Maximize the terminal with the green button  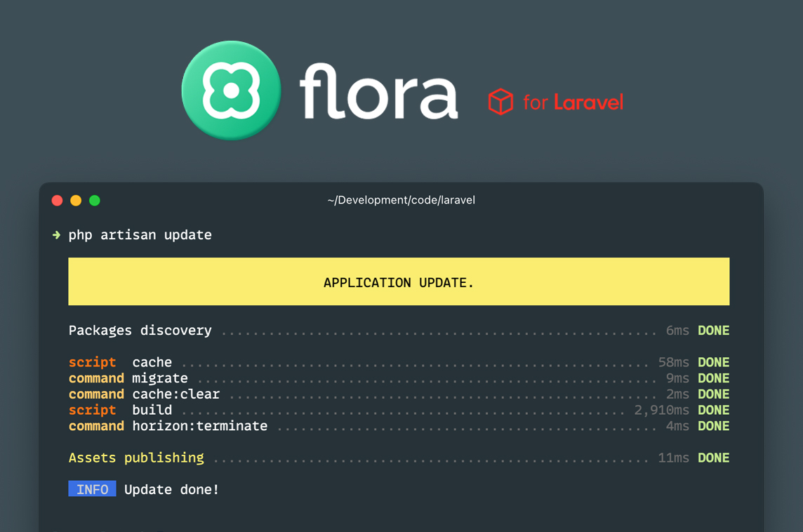(95, 200)
